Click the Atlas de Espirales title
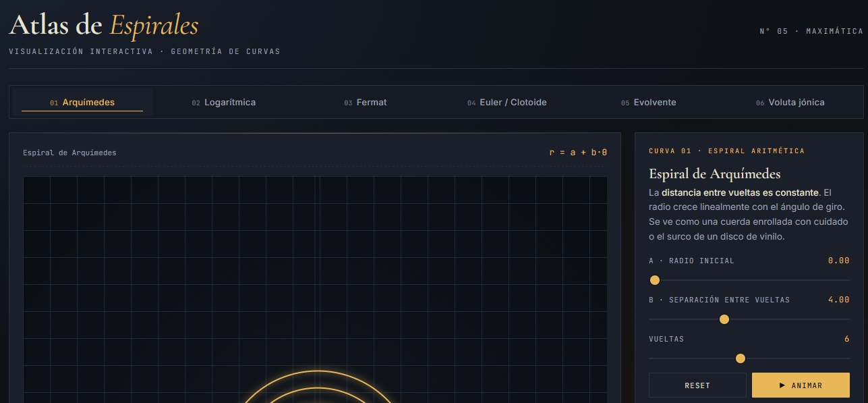Screen dimensions: 868x403 (104, 26)
